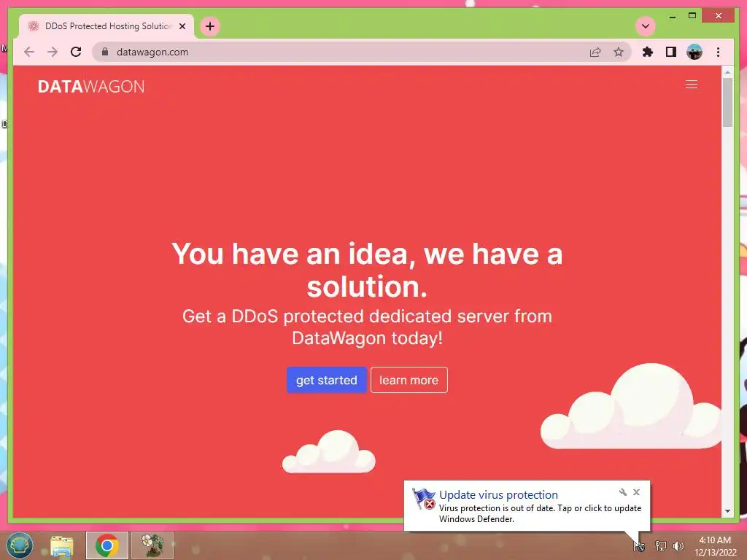The width and height of the screenshot is (747, 560).
Task: Open the flower app on the taskbar
Action: point(152,545)
